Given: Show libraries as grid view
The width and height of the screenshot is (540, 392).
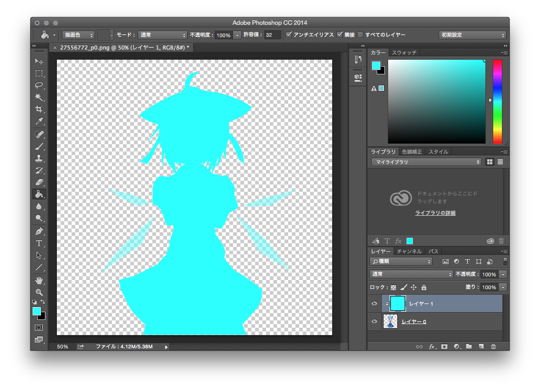Looking at the screenshot, I should 490,162.
